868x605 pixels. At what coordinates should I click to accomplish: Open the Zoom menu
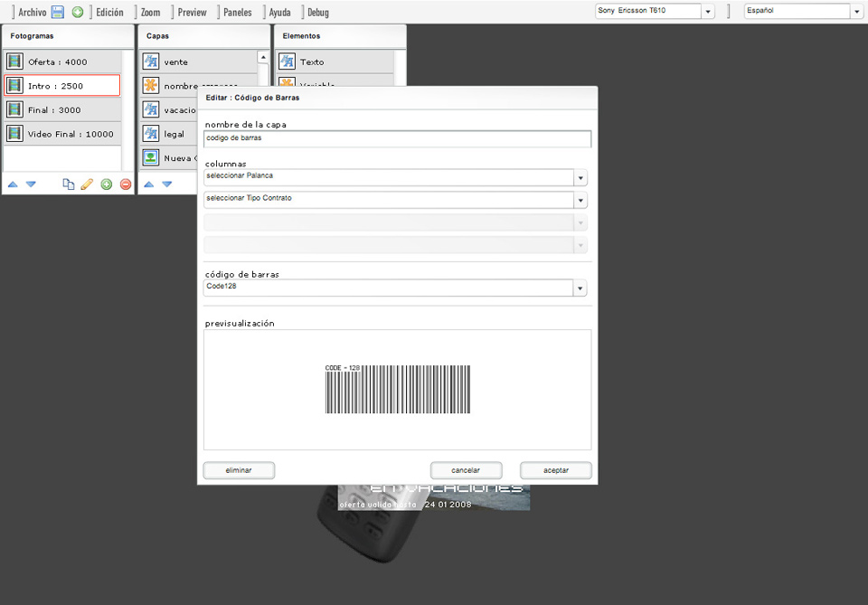pos(151,12)
